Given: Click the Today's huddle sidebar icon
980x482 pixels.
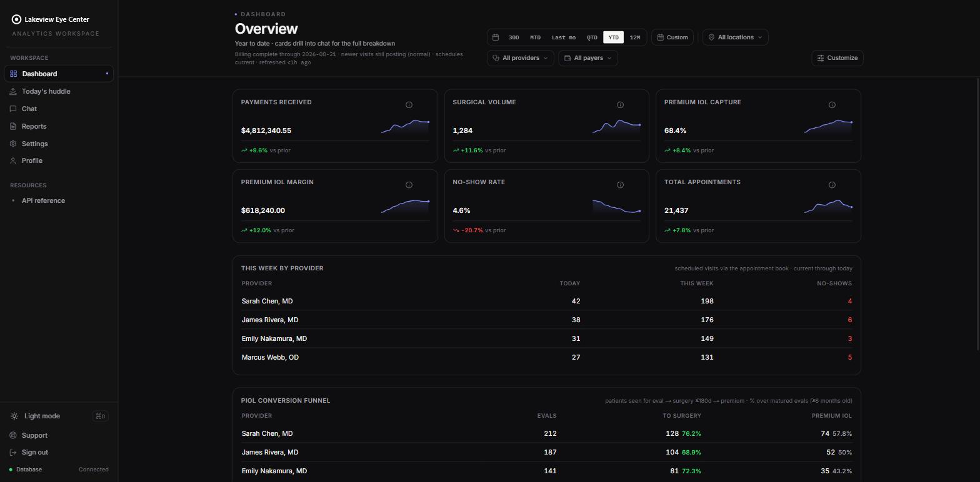Looking at the screenshot, I should (x=14, y=91).
